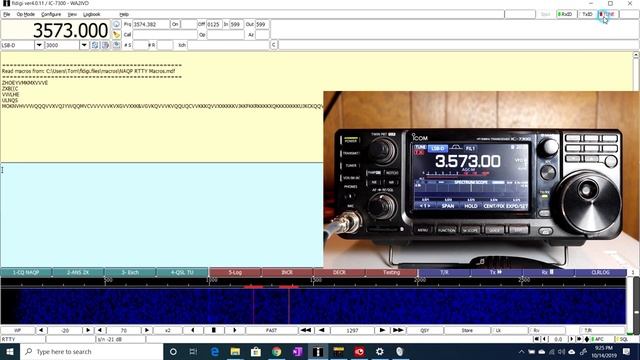Toggle the Spot button
The image size is (640, 360).
tap(546, 14)
